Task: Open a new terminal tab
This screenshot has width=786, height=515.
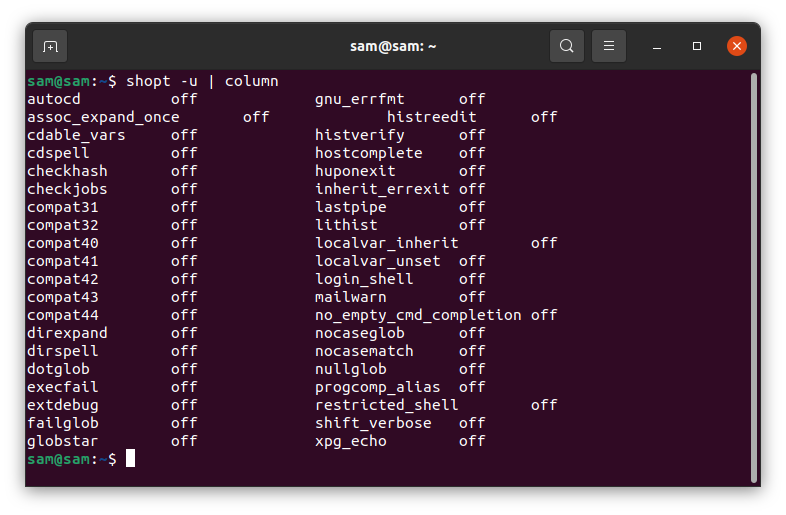Action: click(x=50, y=46)
